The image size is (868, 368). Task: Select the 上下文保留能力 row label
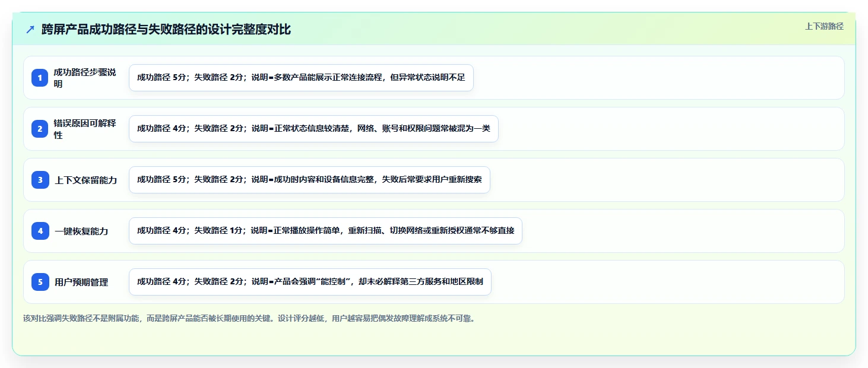pyautogui.click(x=86, y=180)
